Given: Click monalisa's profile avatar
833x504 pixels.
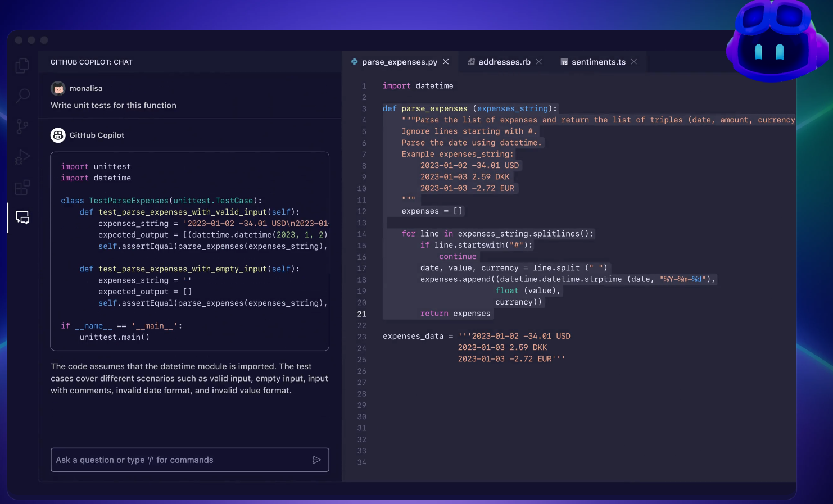Looking at the screenshot, I should (58, 88).
